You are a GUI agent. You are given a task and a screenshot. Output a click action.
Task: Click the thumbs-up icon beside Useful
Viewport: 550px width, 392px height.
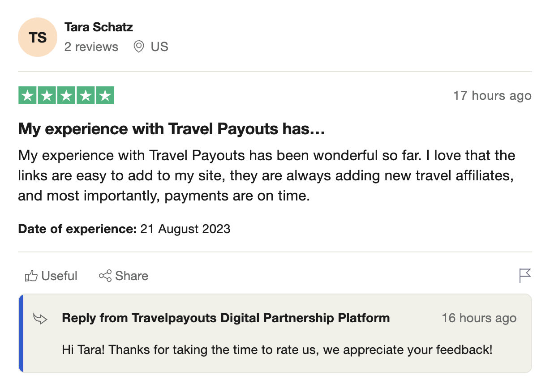(31, 276)
